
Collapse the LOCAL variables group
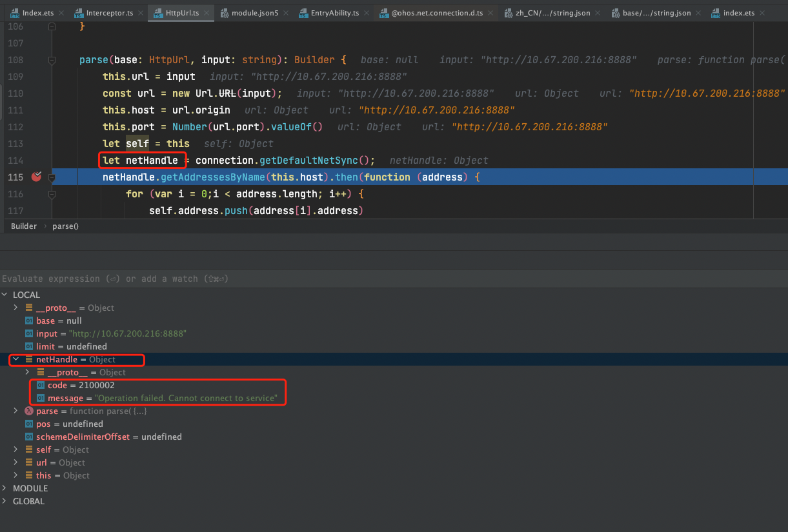(x=6, y=295)
